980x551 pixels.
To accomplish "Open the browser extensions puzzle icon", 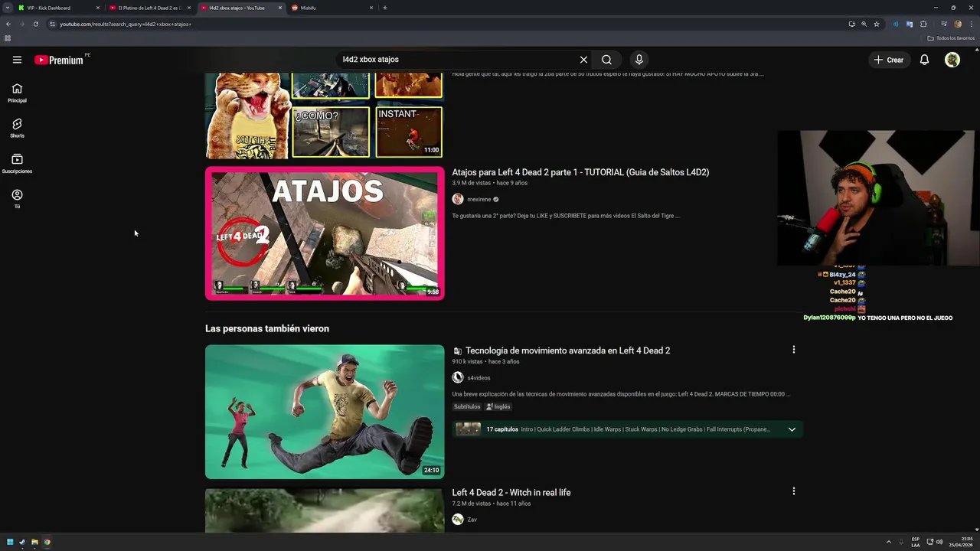I will pyautogui.click(x=923, y=24).
